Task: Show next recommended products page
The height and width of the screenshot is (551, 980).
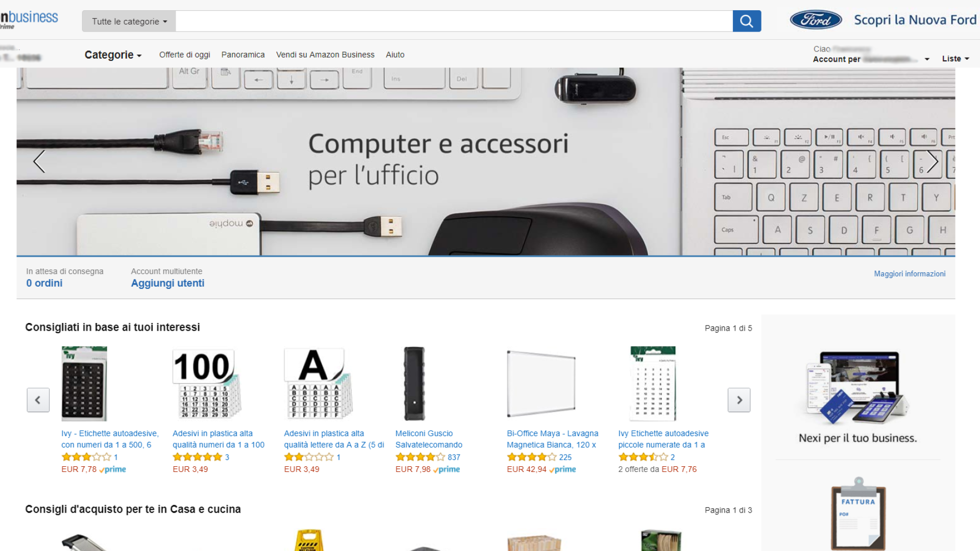Action: pyautogui.click(x=739, y=400)
